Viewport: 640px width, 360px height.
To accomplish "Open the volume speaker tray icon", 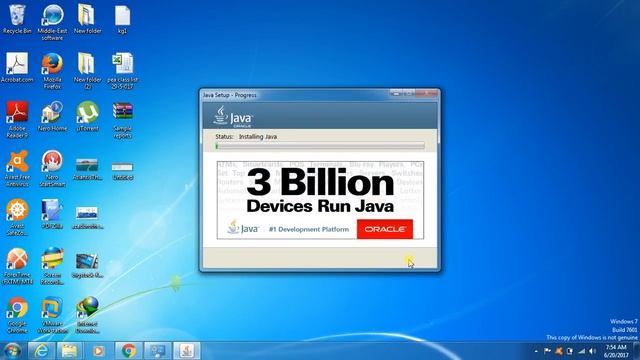I will 592,351.
